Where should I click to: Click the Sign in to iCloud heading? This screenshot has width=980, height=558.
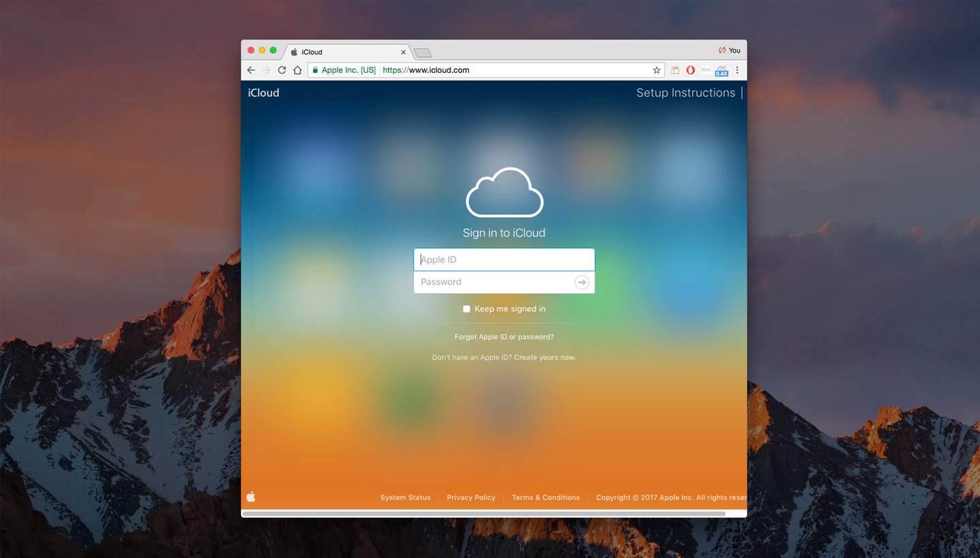504,233
